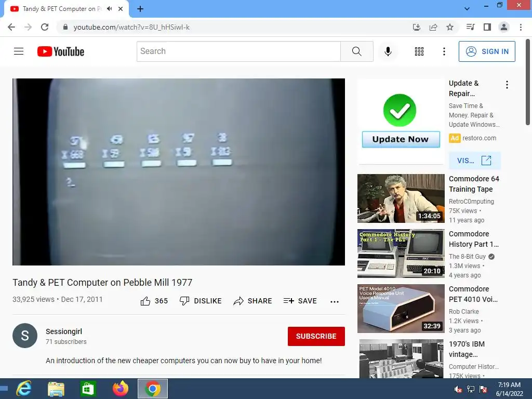532x399 pixels.
Task: Open tab search chevron
Action: [x=467, y=9]
